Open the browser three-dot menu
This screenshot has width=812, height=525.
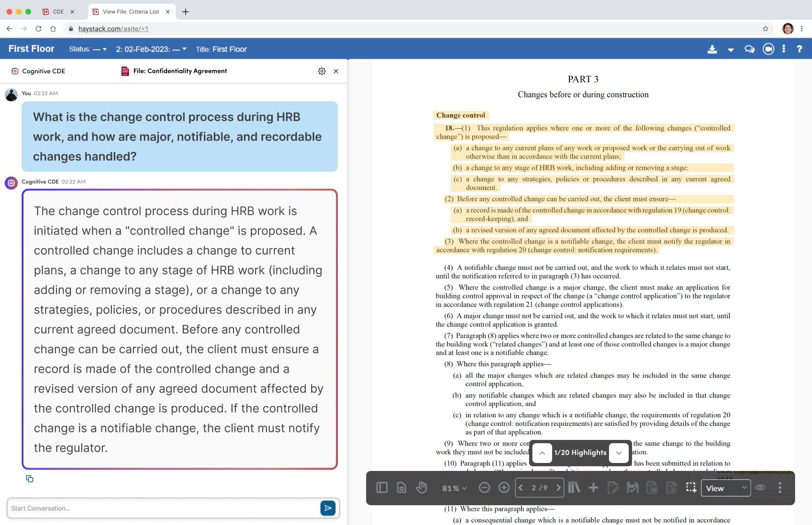click(x=802, y=29)
